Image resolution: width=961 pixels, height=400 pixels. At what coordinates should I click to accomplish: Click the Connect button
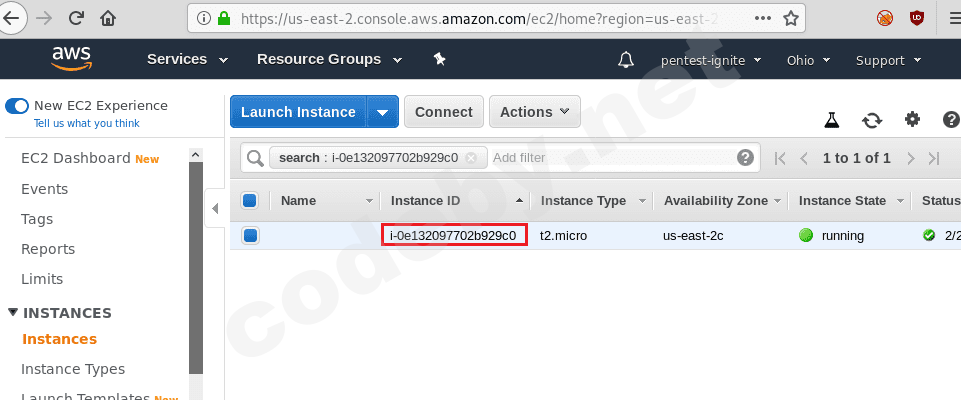pos(444,112)
